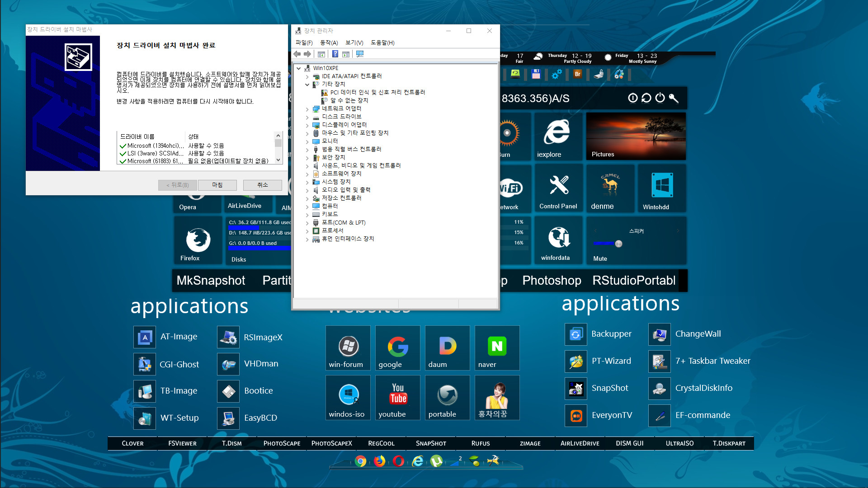Collapse the Win10XPE root node
The image size is (868, 488).
click(x=299, y=68)
